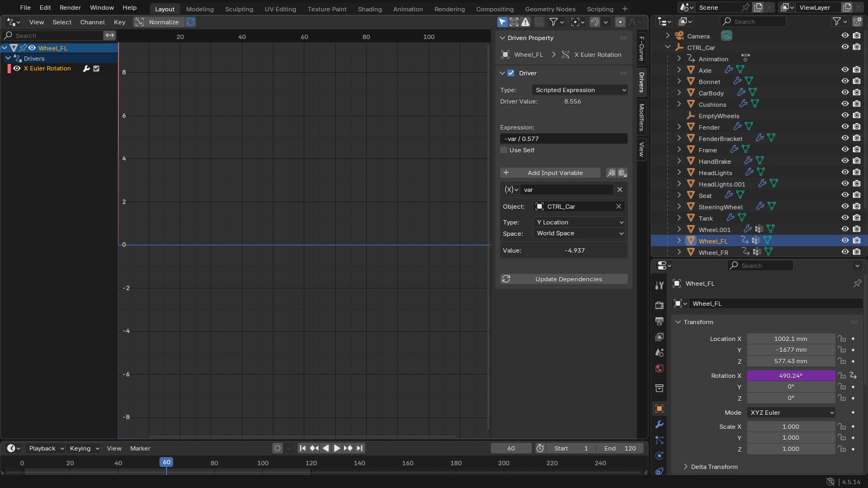Start animation playback
This screenshot has width=868, height=488.
(336, 448)
